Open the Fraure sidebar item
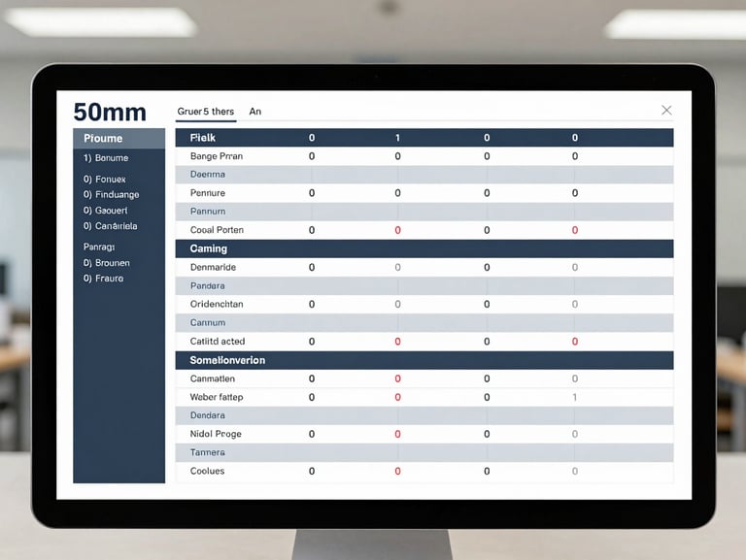 103,279
